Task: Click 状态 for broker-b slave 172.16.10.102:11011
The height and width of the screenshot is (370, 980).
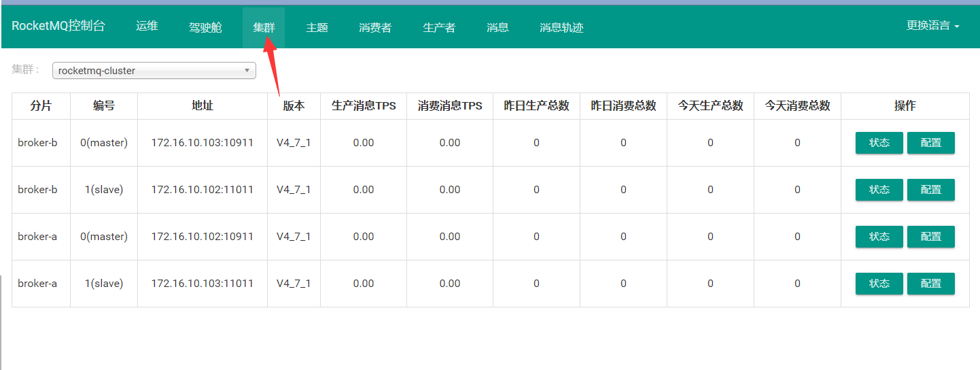Action: click(x=879, y=190)
